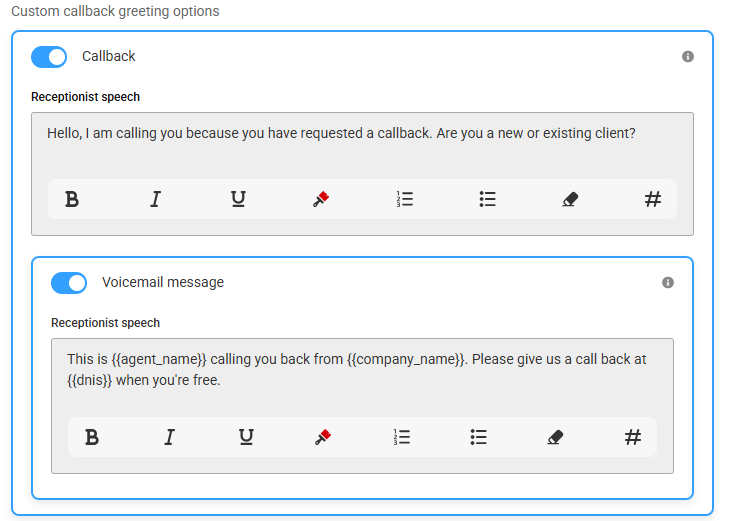The width and height of the screenshot is (729, 521).
Task: Click the 'Voicemail message' toggle label
Action: 163,282
